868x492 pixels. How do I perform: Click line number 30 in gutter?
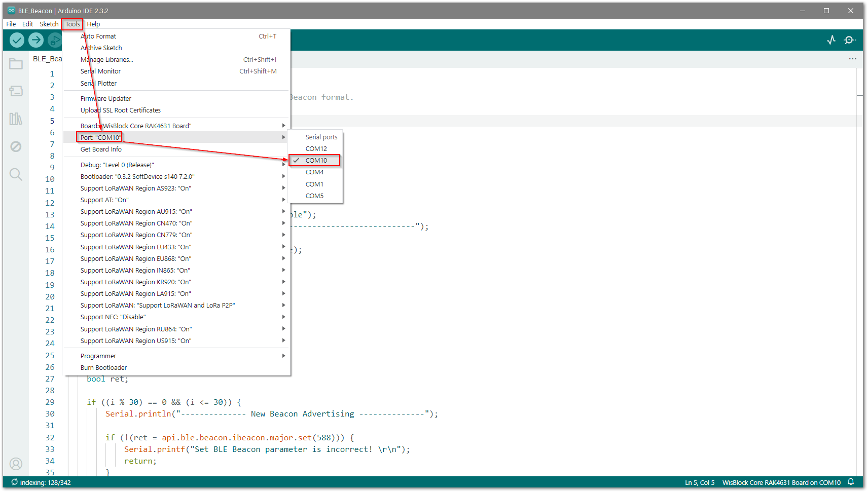[50, 414]
